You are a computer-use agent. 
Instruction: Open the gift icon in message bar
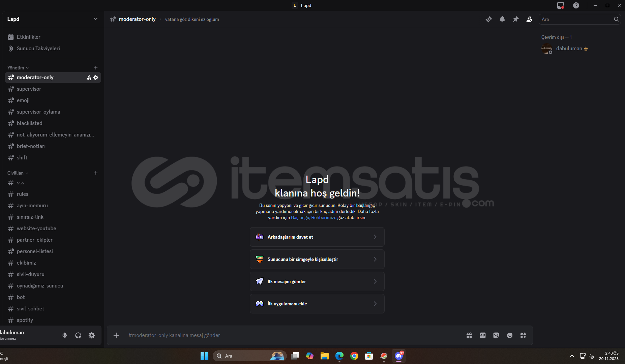pos(469,335)
